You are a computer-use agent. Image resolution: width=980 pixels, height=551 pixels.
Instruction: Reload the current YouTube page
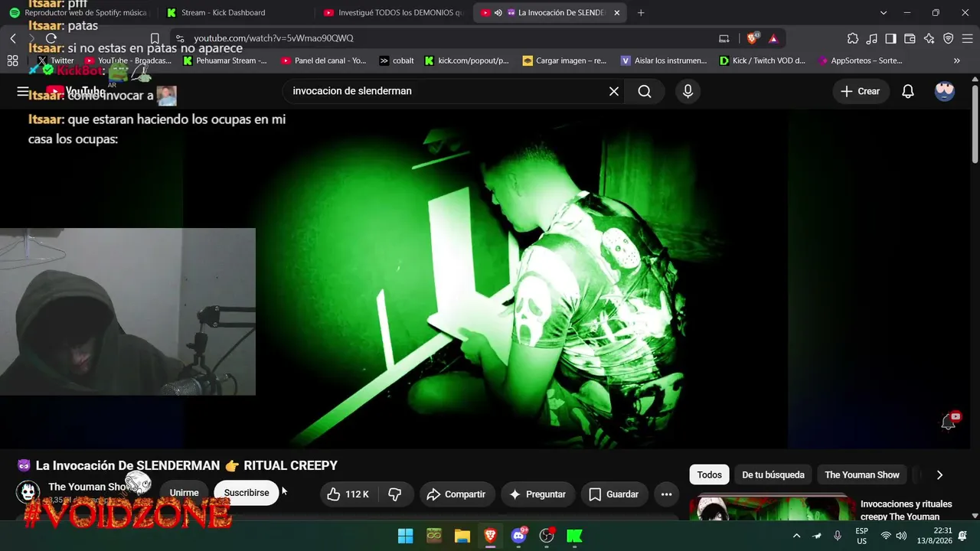pos(51,38)
